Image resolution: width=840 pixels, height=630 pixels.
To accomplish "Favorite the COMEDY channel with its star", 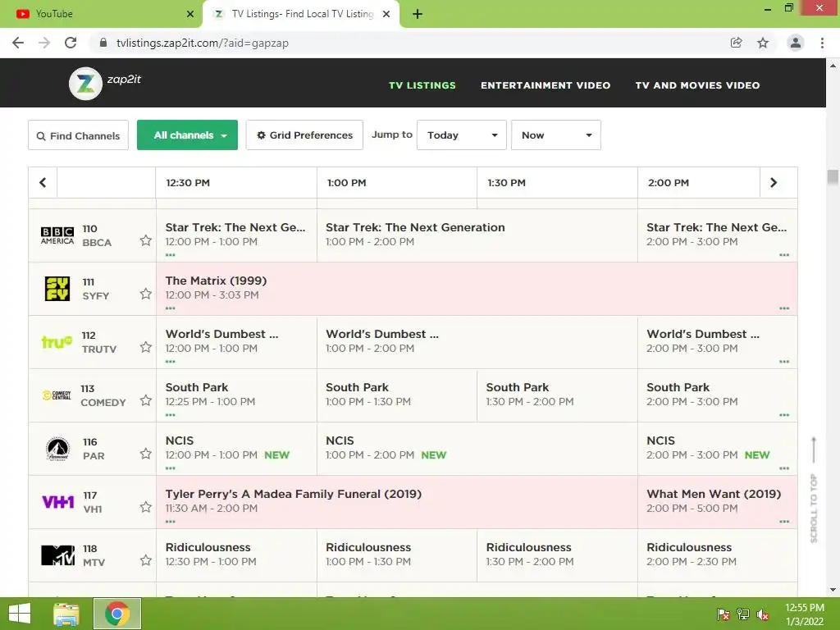I will coord(146,400).
